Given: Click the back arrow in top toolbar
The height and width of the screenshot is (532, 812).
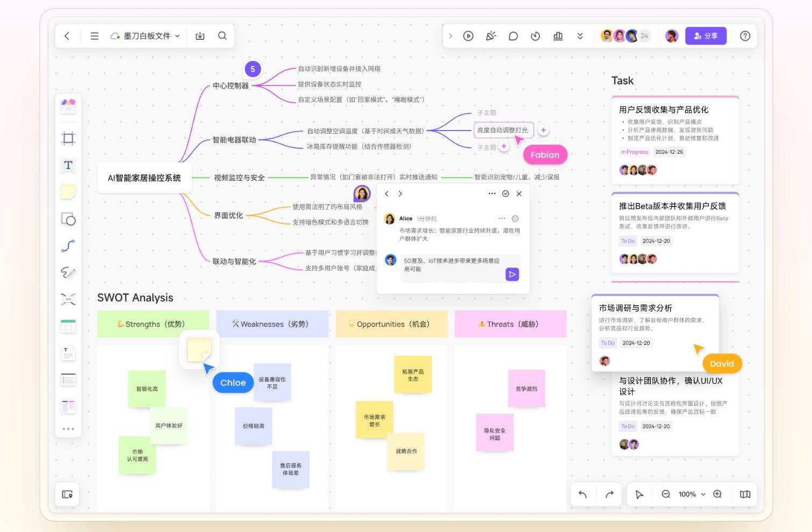Looking at the screenshot, I should (x=67, y=36).
